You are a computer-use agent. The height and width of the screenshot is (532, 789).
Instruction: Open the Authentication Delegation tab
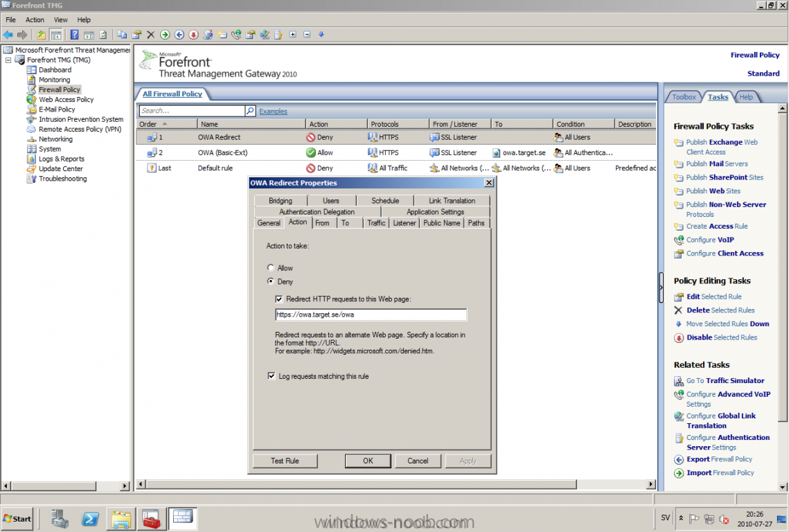point(317,212)
